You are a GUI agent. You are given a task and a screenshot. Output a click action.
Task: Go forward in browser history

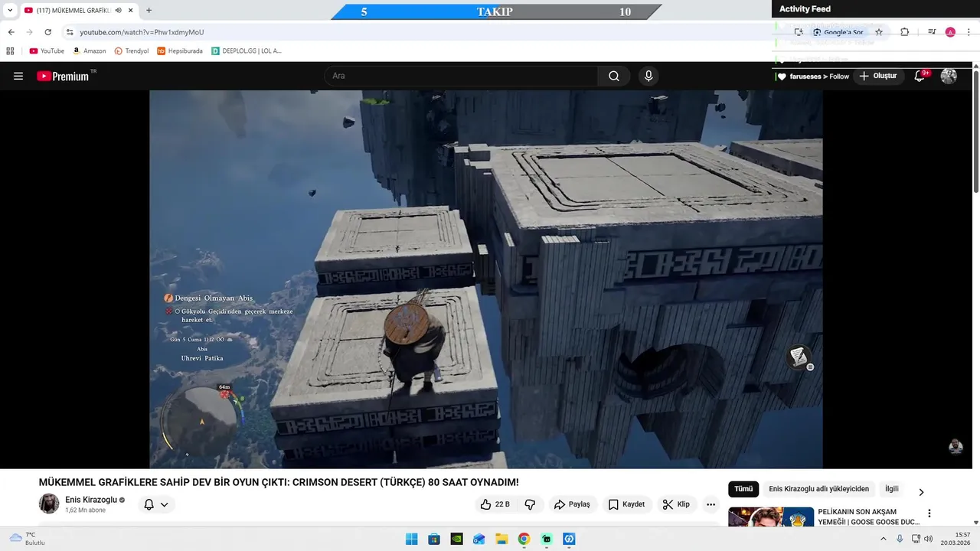coord(29,32)
